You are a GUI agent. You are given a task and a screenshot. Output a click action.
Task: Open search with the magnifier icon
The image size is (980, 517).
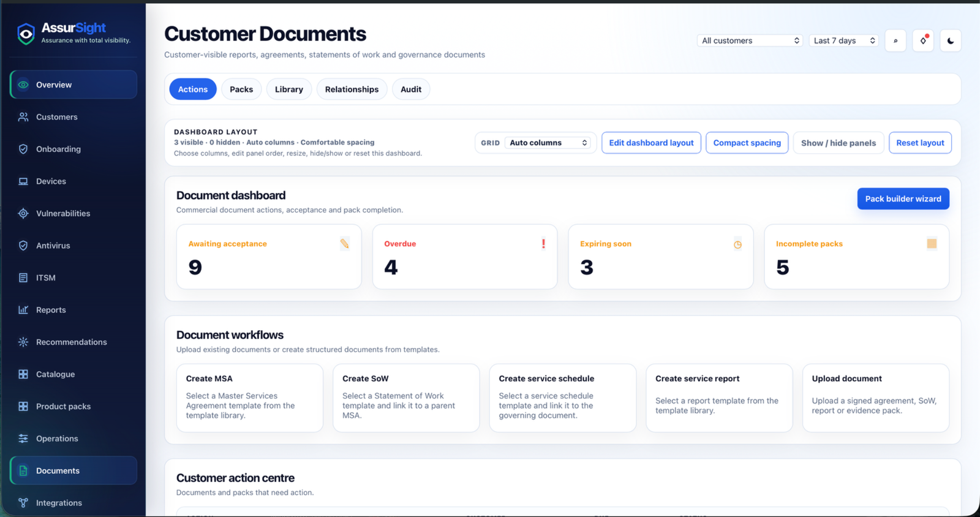coord(895,40)
